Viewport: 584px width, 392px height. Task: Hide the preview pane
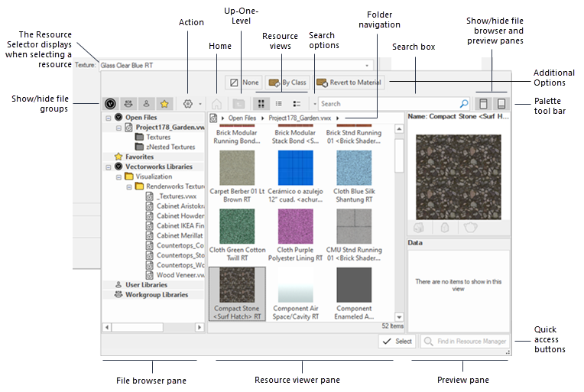501,103
